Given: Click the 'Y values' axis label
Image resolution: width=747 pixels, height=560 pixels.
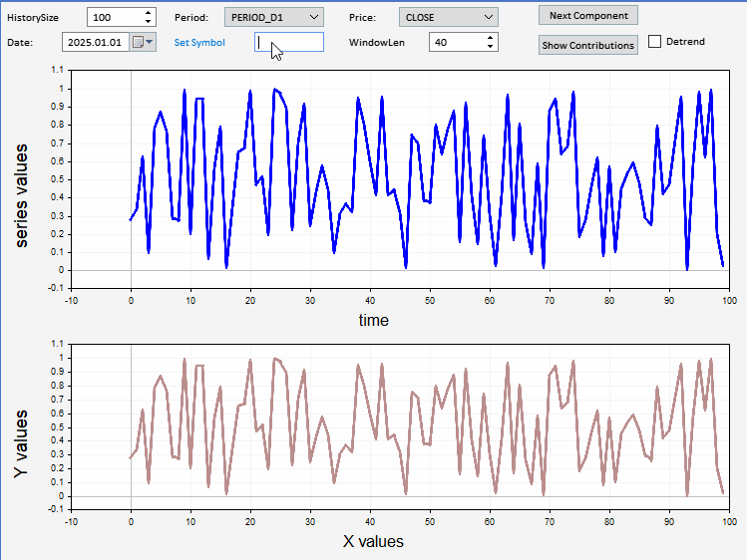Looking at the screenshot, I should point(21,443).
